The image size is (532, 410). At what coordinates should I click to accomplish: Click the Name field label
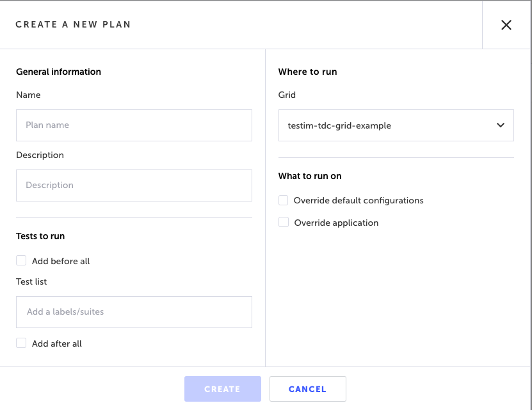coord(28,95)
